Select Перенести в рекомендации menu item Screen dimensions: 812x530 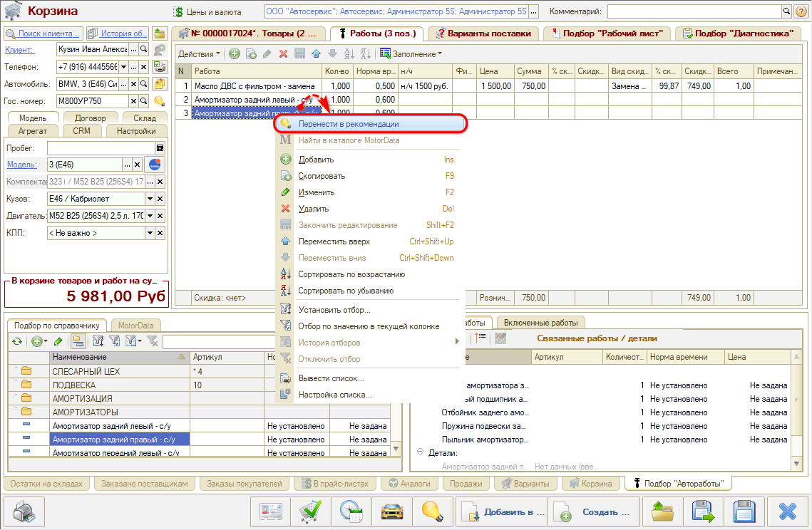(371, 124)
